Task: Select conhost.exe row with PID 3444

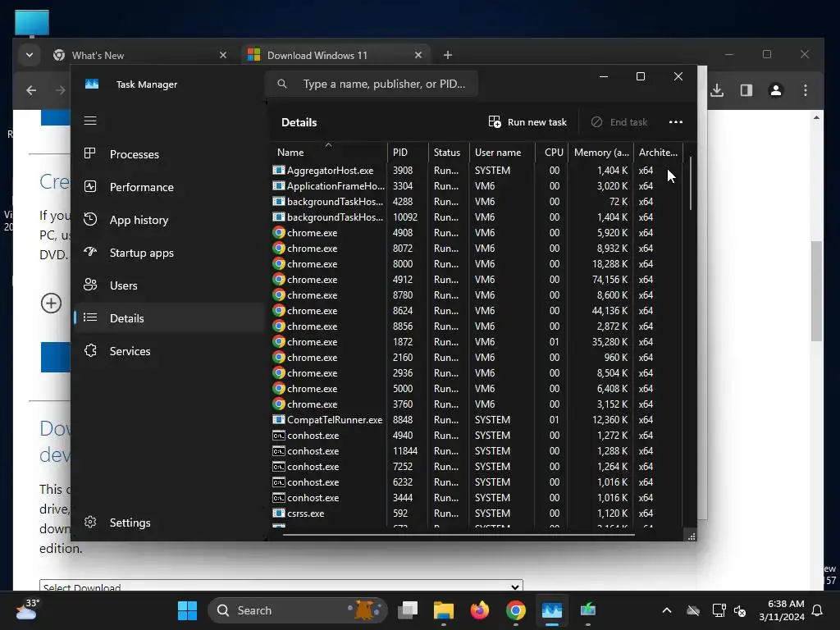Action: [477, 498]
